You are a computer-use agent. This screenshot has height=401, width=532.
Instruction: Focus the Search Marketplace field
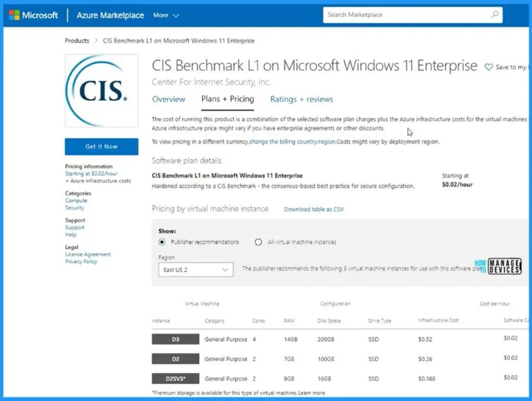point(413,15)
